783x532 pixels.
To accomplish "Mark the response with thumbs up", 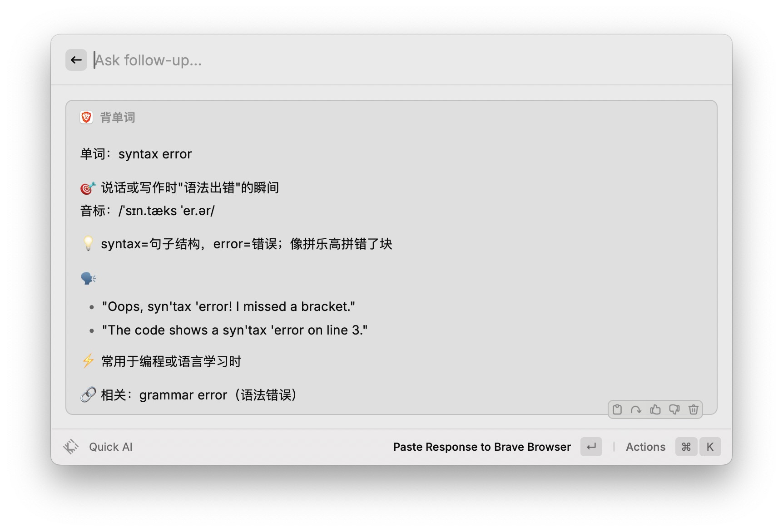I will 655,409.
